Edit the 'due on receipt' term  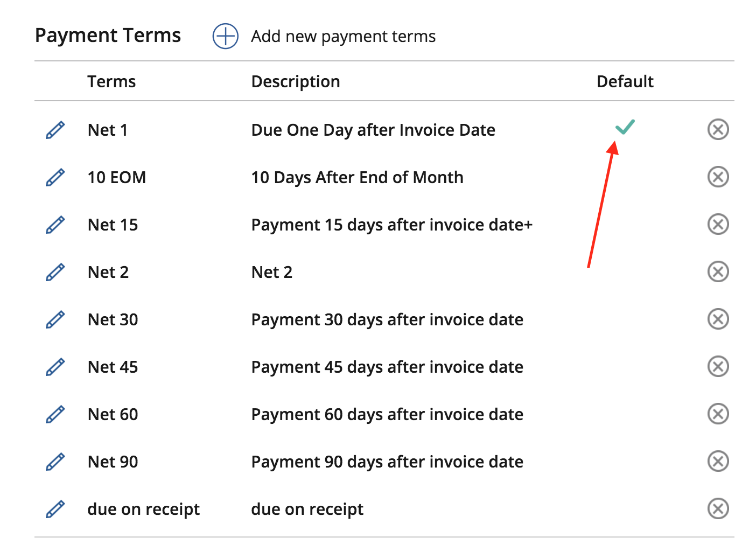point(55,509)
